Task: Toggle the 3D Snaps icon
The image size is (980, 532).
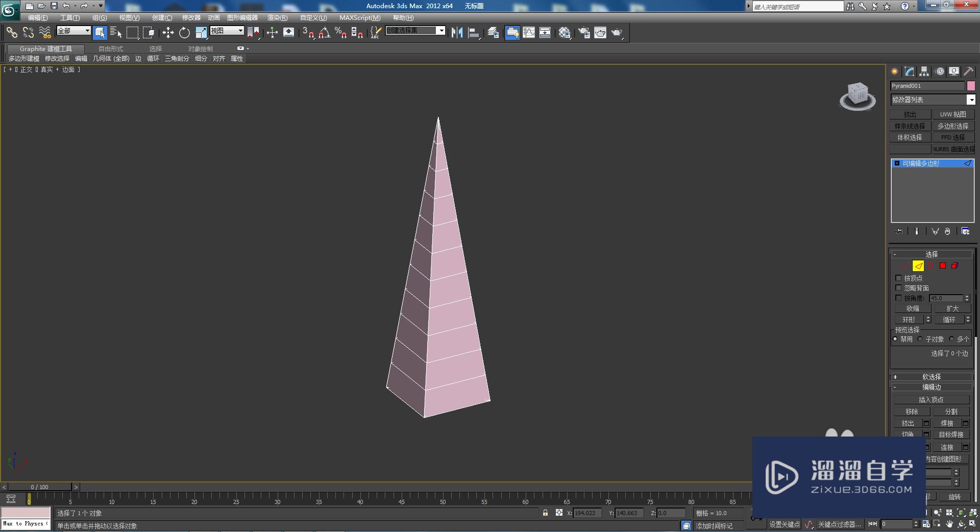Action: [x=308, y=33]
